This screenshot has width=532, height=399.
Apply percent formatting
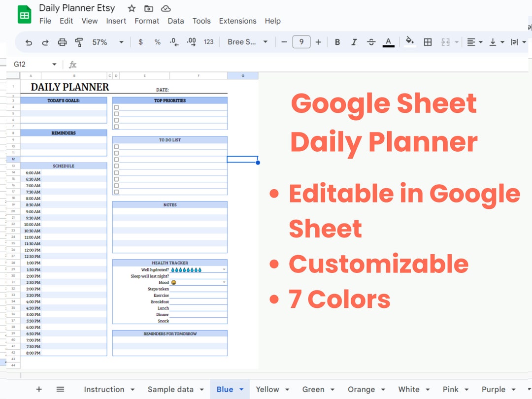click(157, 42)
